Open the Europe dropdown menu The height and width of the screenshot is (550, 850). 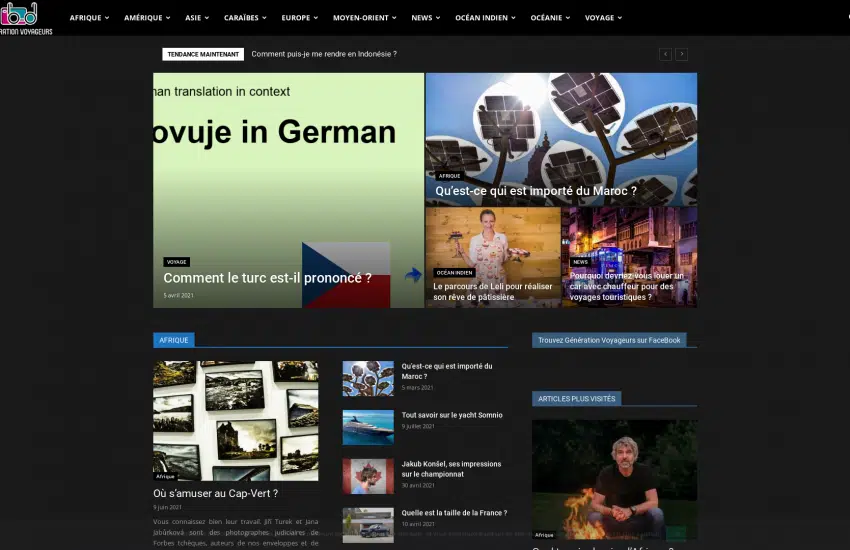tap(299, 18)
